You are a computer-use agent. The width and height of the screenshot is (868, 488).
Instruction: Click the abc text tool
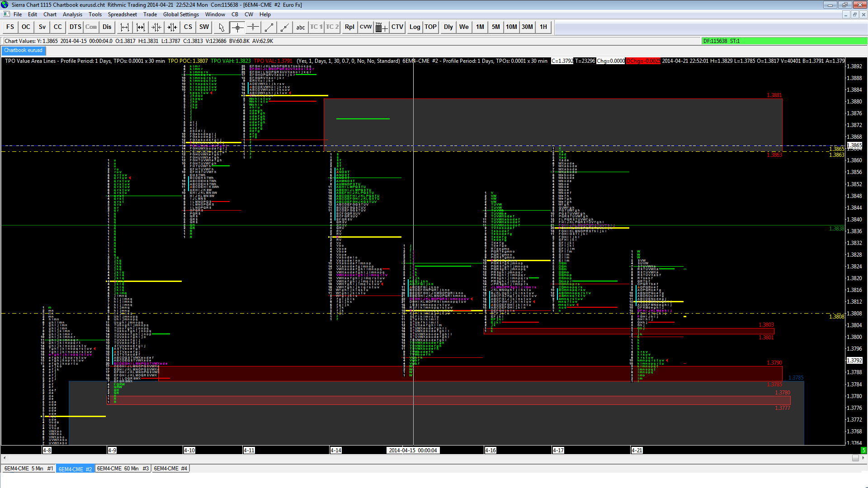[x=301, y=27]
